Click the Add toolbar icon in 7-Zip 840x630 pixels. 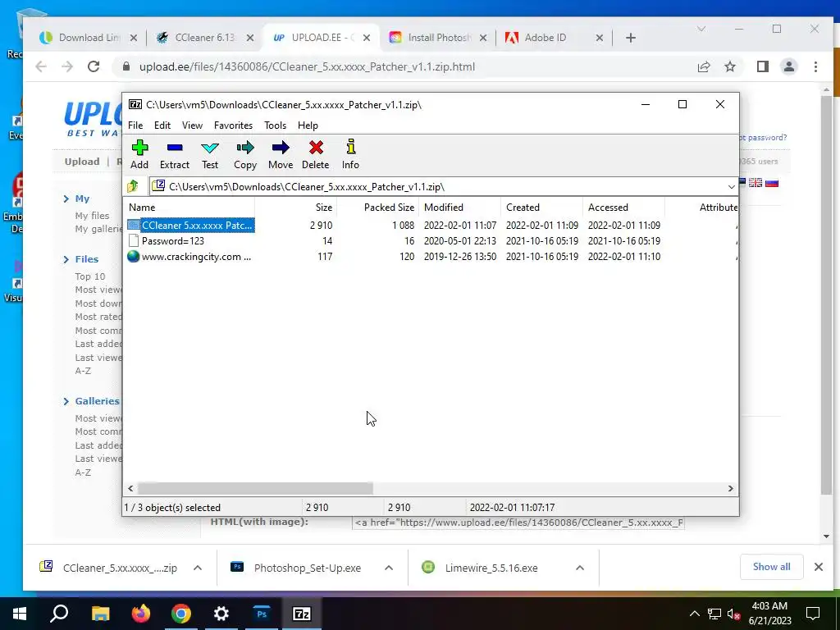tap(139, 155)
